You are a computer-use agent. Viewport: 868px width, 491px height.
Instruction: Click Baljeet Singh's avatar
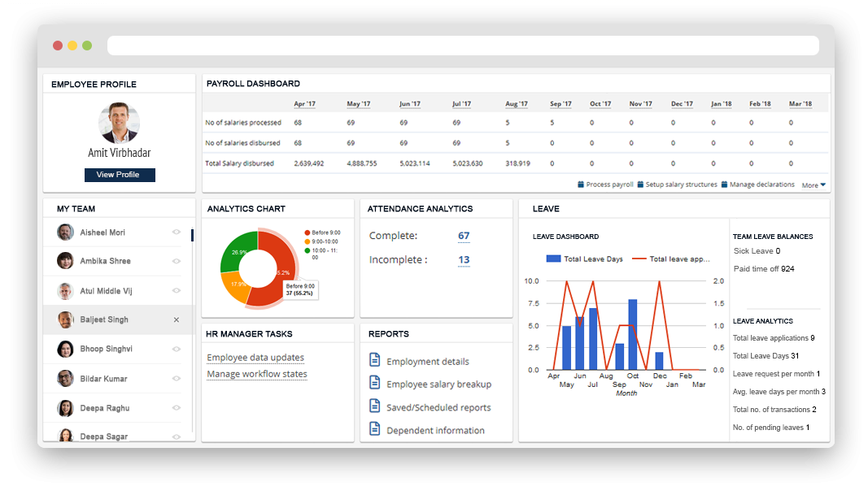pyautogui.click(x=65, y=319)
